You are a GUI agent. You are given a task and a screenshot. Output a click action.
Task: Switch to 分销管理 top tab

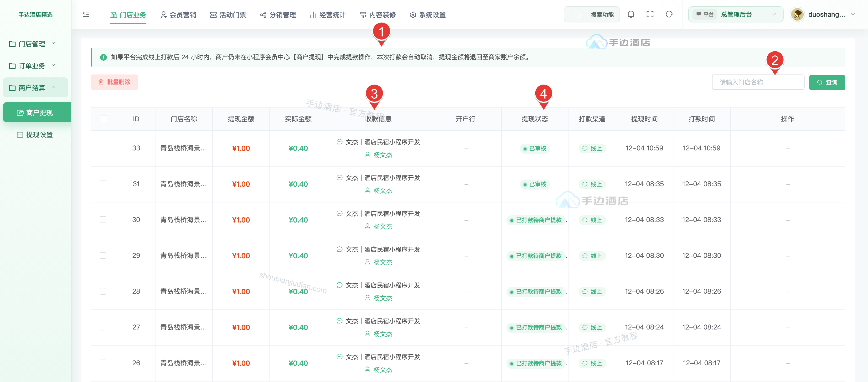(278, 15)
